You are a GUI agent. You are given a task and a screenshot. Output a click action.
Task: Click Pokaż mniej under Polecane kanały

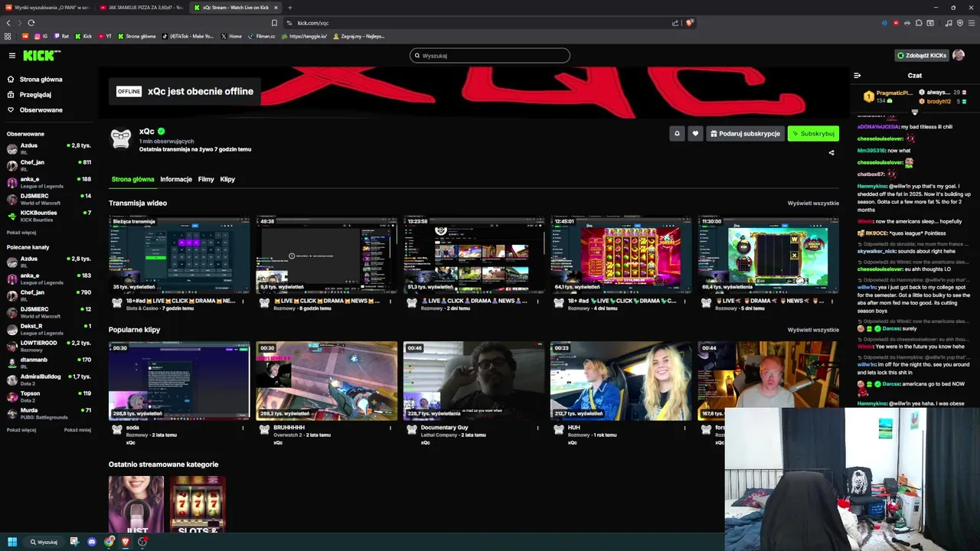pyautogui.click(x=77, y=430)
